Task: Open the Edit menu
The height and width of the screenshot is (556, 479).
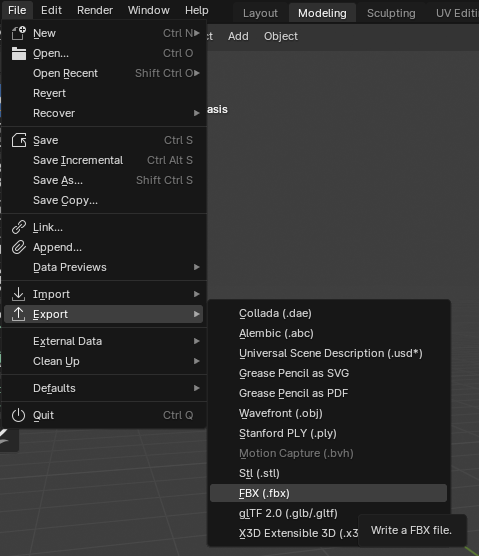Action: [51, 10]
